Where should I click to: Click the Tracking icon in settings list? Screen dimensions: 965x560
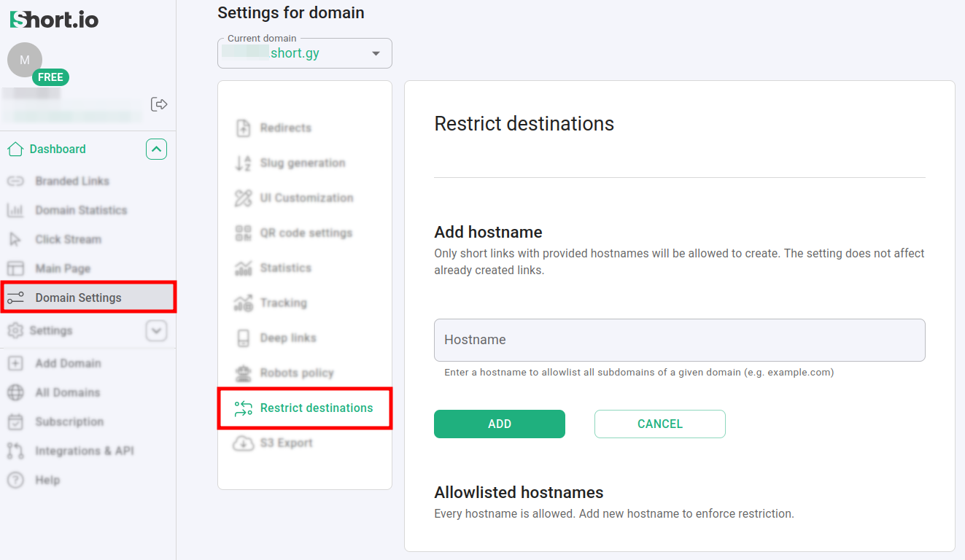pyautogui.click(x=243, y=303)
